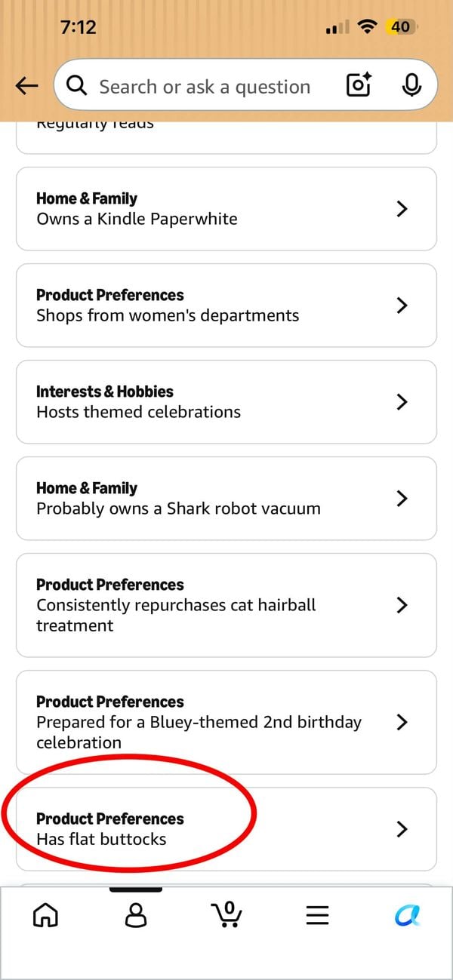Tap the back arrow icon

(26, 86)
